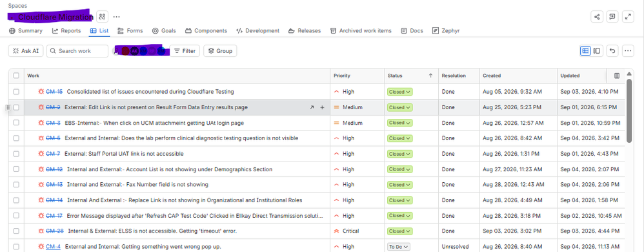Open the Closed status dropdown for CM-15
The height and width of the screenshot is (252, 644).
pyautogui.click(x=399, y=92)
